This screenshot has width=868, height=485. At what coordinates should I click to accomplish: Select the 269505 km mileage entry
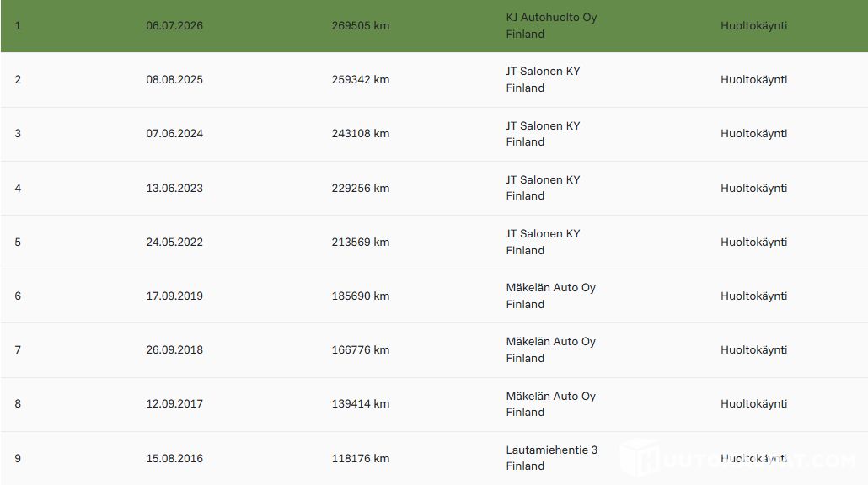[361, 25]
